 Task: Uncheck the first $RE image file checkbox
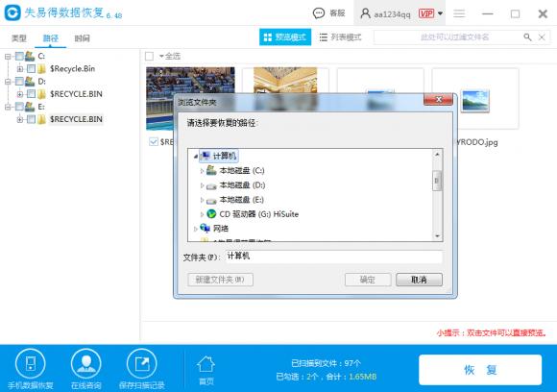point(154,142)
